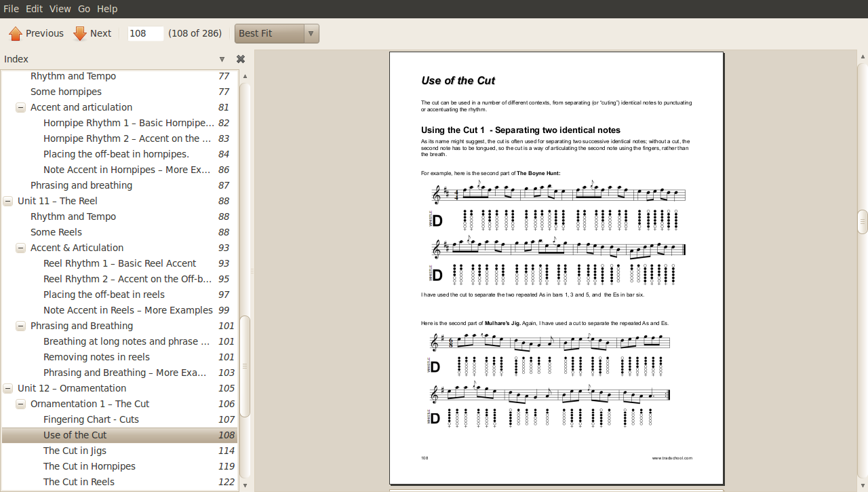868x492 pixels.
Task: Collapse the Ornamentation 1 – The Cut node
Action: tap(20, 404)
